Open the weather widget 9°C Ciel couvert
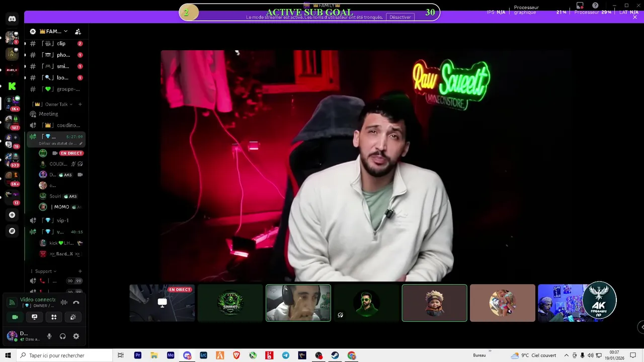This screenshot has height=362, width=644. 534,355
